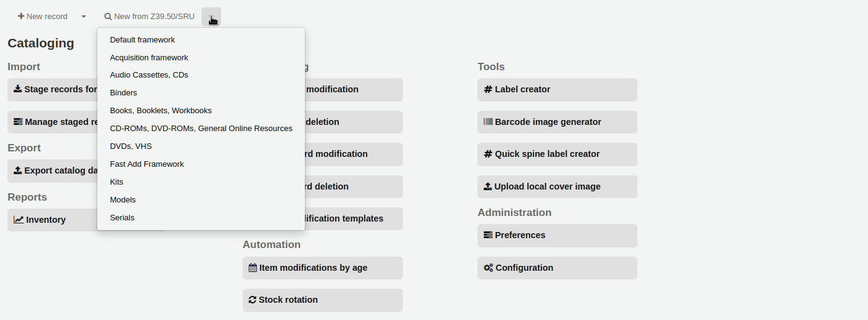Viewport: 868px width, 320px height.
Task: Click the Stage records download icon
Action: tap(18, 89)
